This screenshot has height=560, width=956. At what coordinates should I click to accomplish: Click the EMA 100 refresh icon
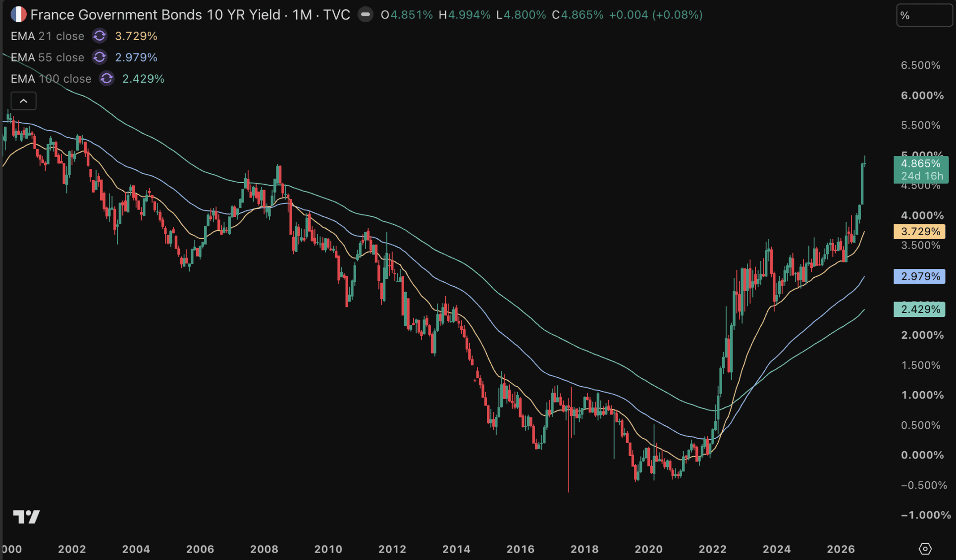pyautogui.click(x=106, y=79)
